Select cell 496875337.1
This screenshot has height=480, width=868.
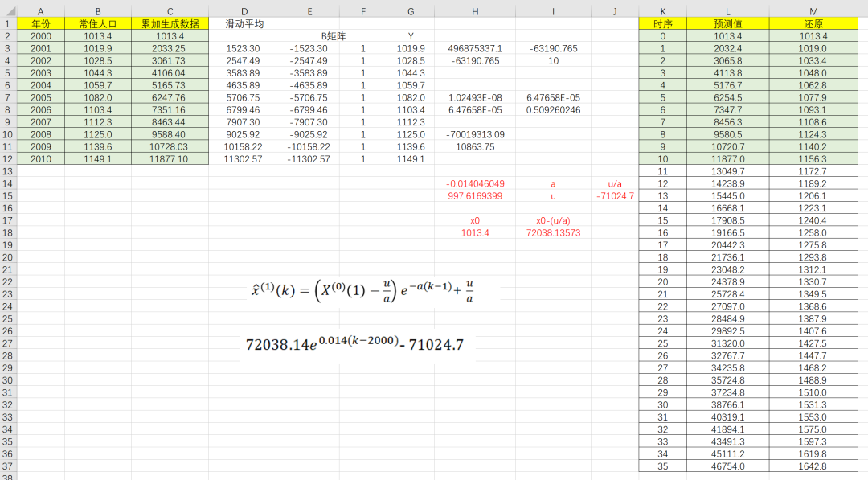pos(475,48)
